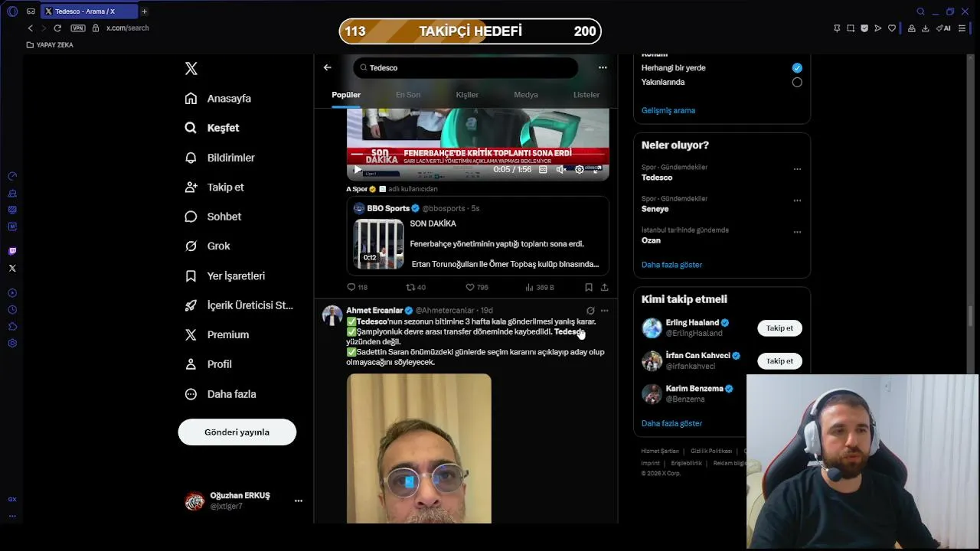This screenshot has height=551, width=980.
Task: Click the page vertical scrollbar
Action: click(971, 315)
